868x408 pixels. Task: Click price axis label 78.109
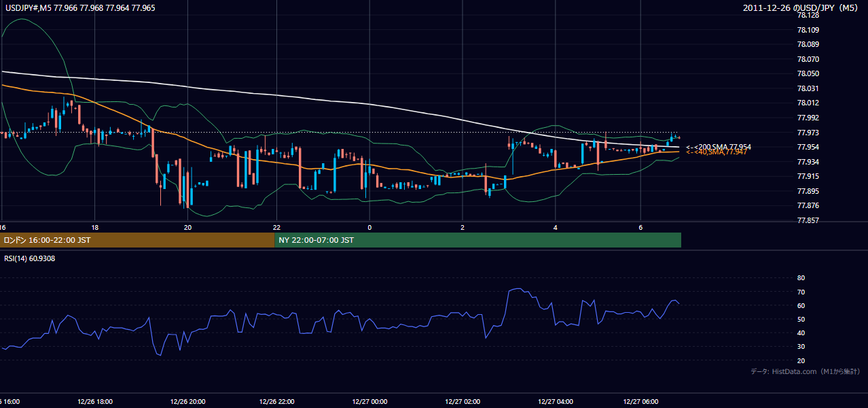(x=808, y=30)
